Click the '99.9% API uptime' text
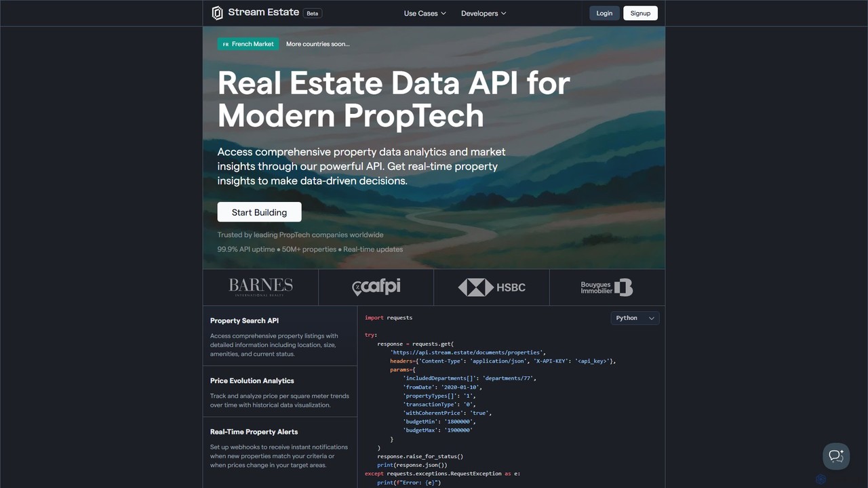Image resolution: width=868 pixels, height=488 pixels. coord(246,249)
